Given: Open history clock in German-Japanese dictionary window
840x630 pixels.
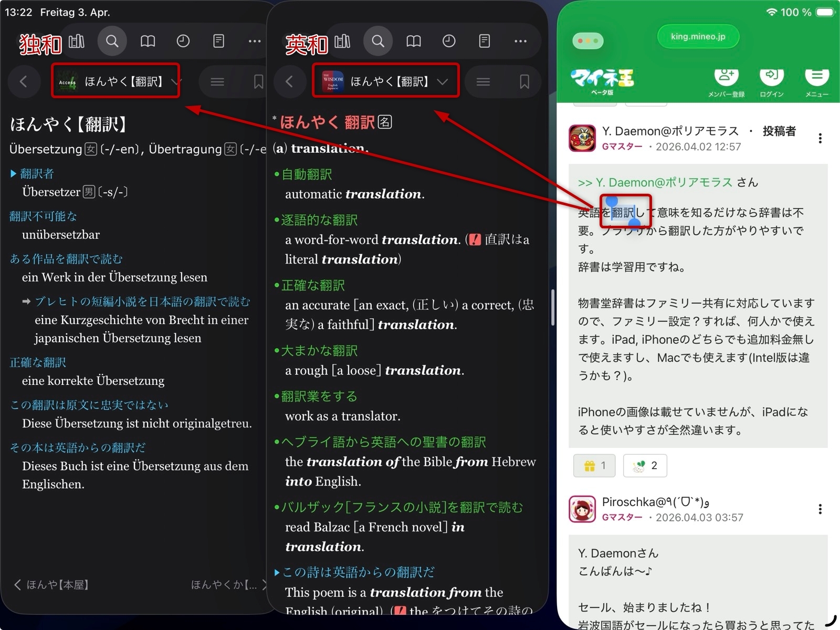Looking at the screenshot, I should 183,41.
